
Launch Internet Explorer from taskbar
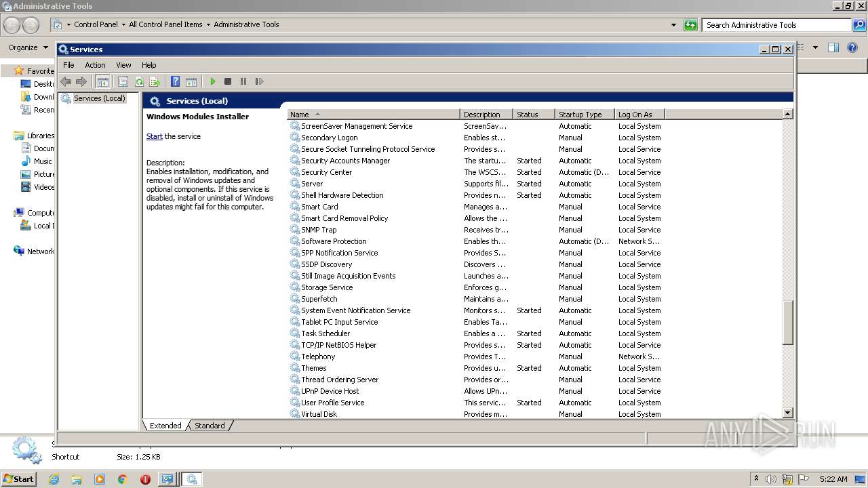click(54, 479)
